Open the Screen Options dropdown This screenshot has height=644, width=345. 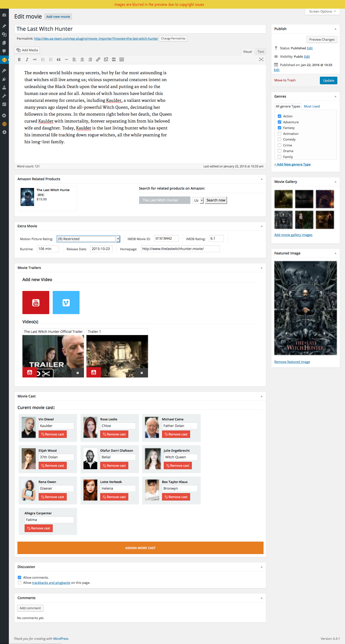(x=322, y=12)
